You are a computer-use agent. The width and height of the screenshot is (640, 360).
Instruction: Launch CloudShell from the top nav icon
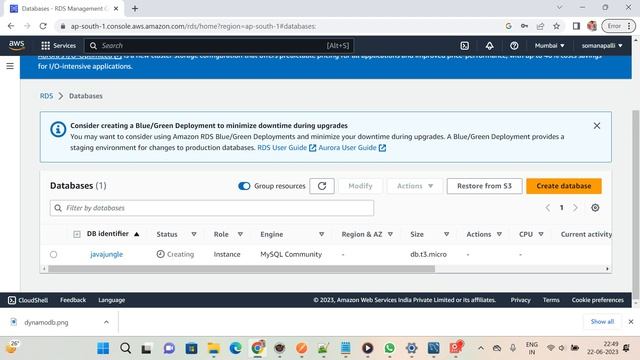coord(464,46)
